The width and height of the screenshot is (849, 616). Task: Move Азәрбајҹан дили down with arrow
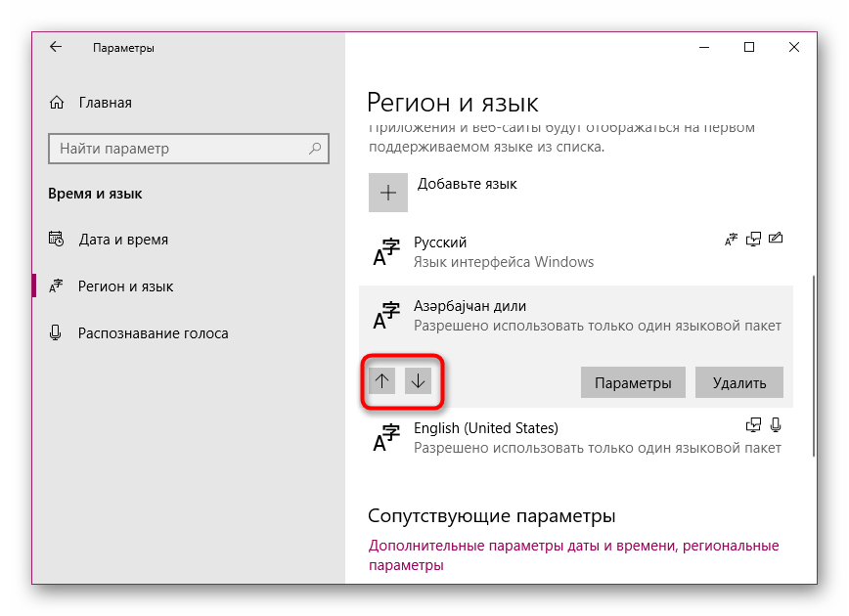click(x=418, y=381)
